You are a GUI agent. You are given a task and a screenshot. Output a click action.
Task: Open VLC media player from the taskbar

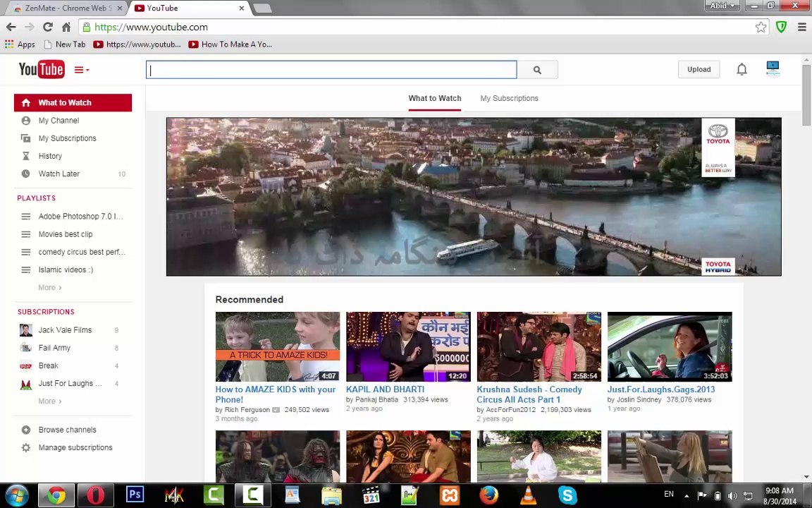click(x=528, y=495)
